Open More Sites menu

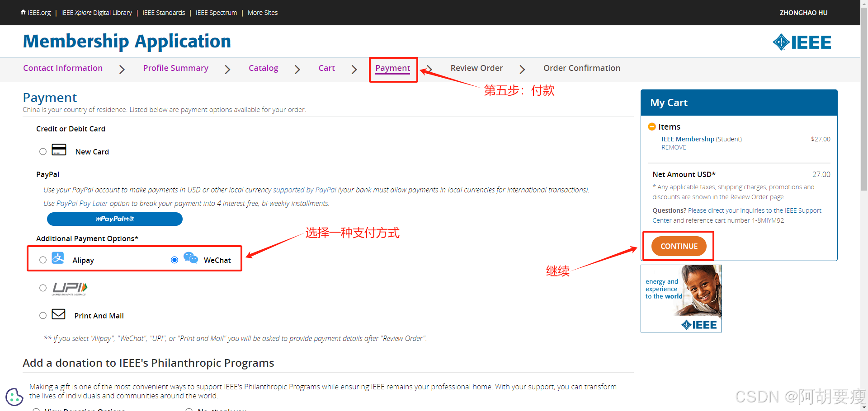pyautogui.click(x=263, y=13)
